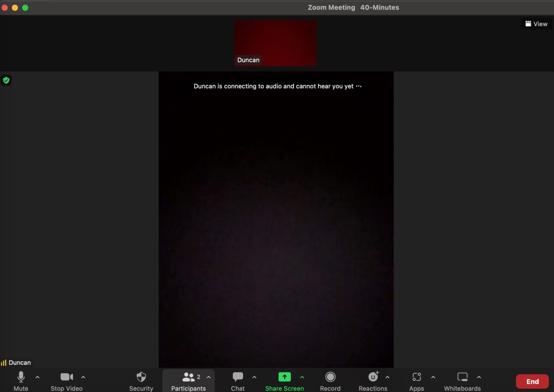Expand video options arrow beside Stop Video
The height and width of the screenshot is (392, 554).
[x=83, y=377]
